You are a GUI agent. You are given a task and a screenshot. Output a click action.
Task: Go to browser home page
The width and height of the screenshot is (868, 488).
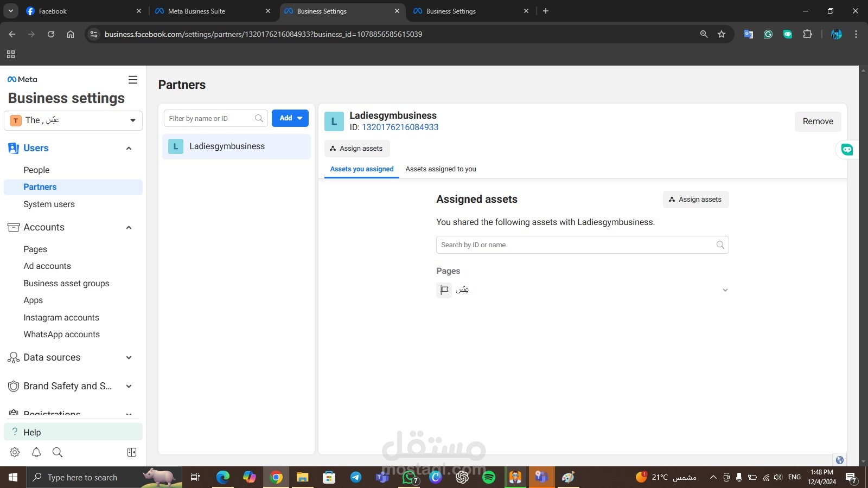coord(71,34)
